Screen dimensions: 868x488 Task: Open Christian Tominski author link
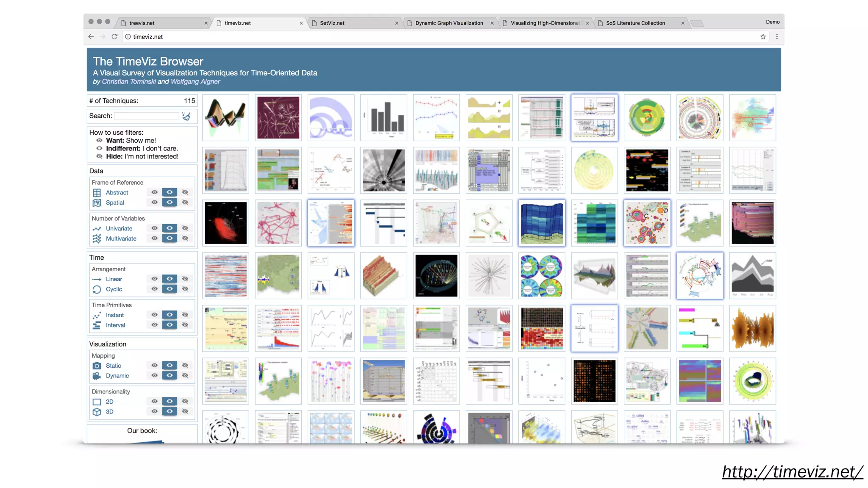(129, 82)
